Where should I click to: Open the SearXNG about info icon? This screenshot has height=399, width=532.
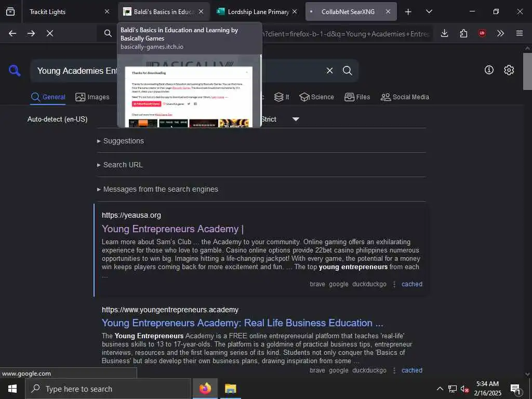point(489,70)
